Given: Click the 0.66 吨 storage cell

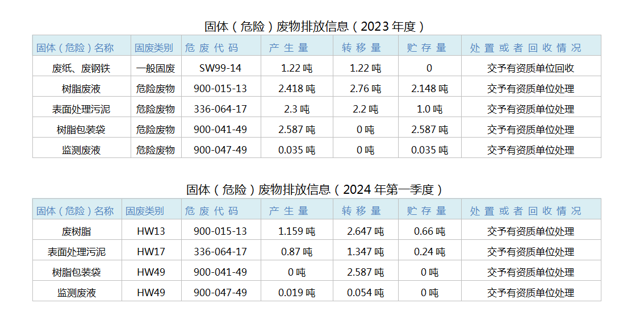Looking at the screenshot, I should click(x=429, y=231).
